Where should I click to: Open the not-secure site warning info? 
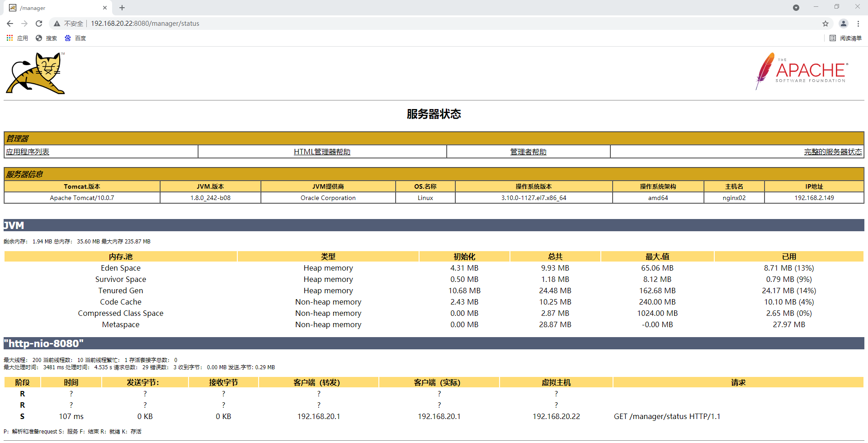click(68, 24)
